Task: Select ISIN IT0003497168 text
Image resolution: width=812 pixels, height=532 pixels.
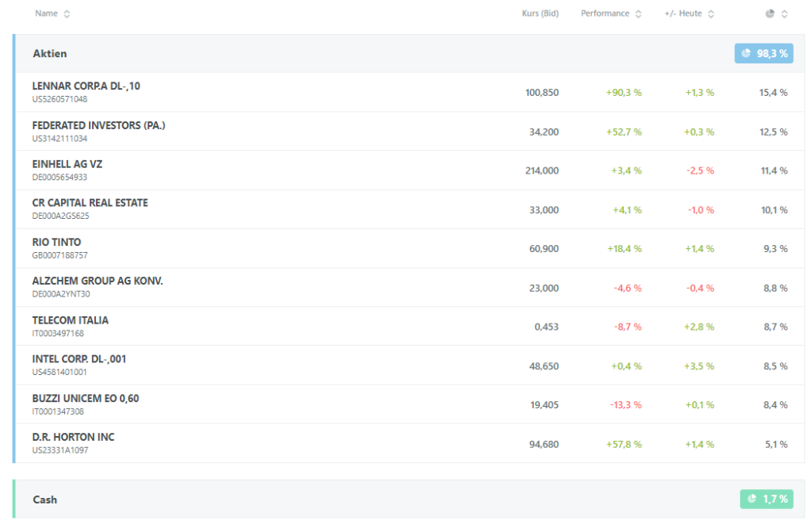Action: pos(58,334)
